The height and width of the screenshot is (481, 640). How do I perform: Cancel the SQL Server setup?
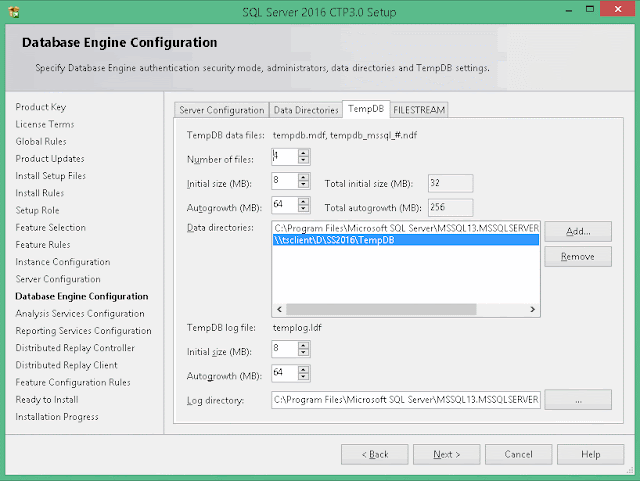[518, 454]
